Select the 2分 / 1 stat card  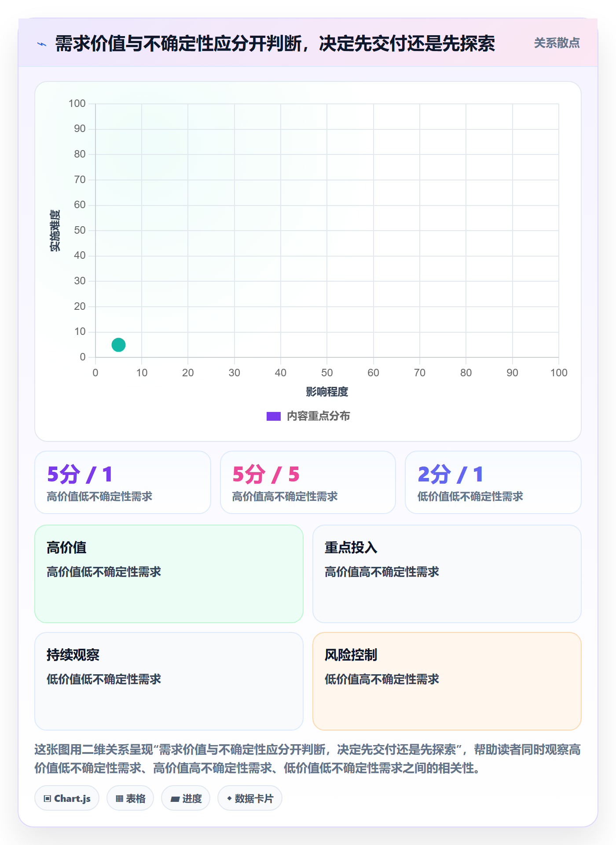click(x=493, y=482)
